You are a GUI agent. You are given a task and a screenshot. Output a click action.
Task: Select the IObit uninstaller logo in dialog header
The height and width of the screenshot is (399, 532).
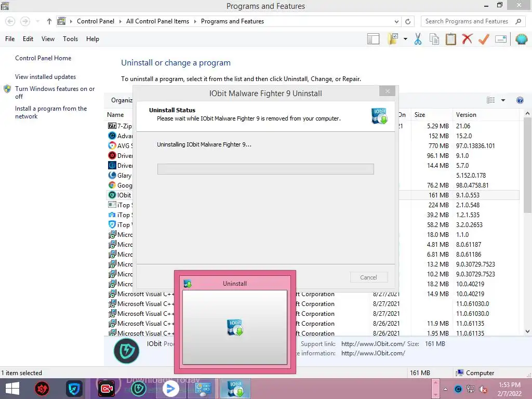click(379, 116)
